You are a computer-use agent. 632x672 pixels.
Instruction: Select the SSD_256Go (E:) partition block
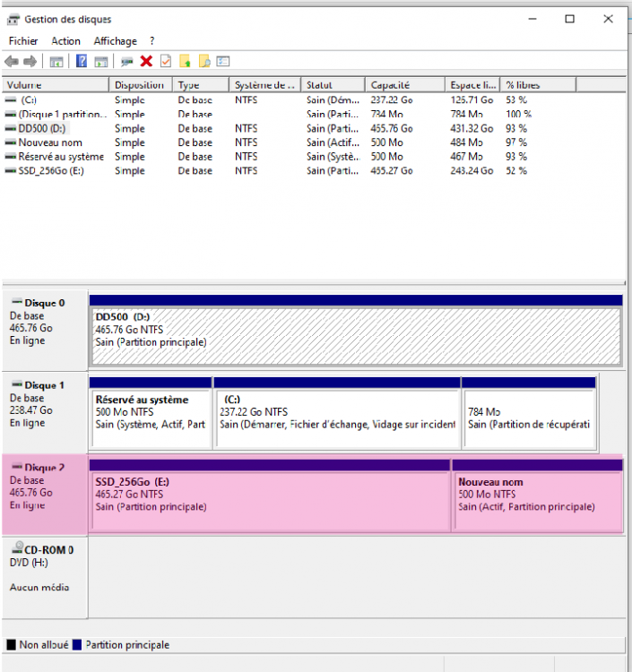pyautogui.click(x=270, y=495)
